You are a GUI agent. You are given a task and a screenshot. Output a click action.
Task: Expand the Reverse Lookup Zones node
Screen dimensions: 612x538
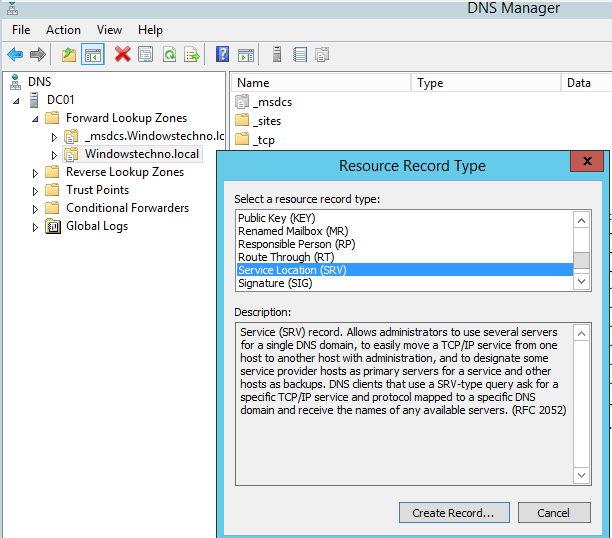[35, 173]
